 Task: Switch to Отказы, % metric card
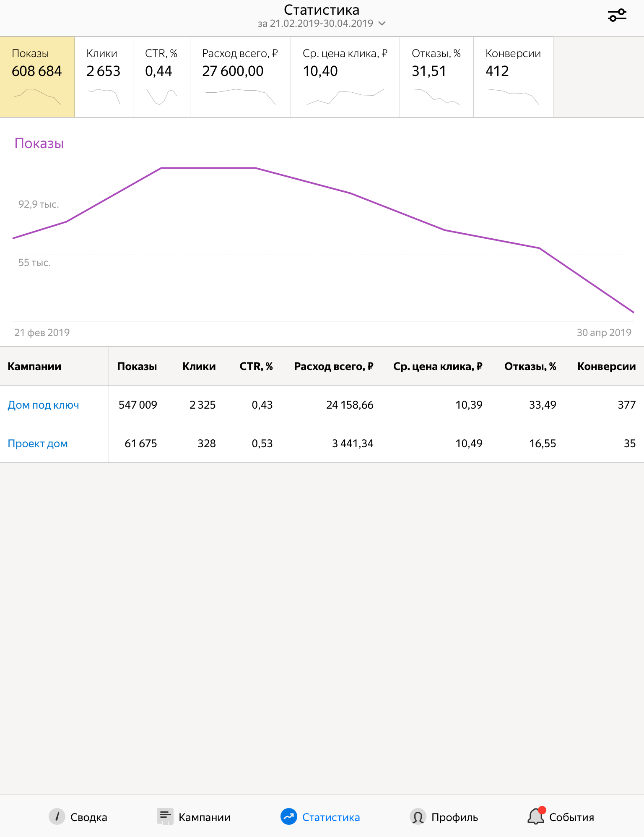pyautogui.click(x=436, y=77)
